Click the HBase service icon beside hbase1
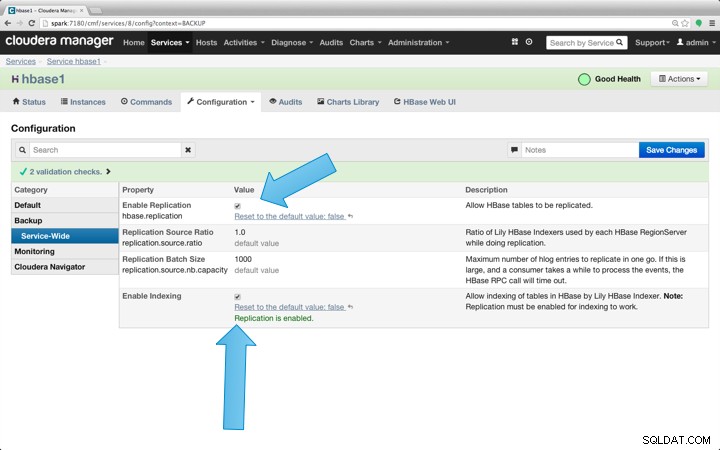The height and width of the screenshot is (450, 720). point(15,79)
